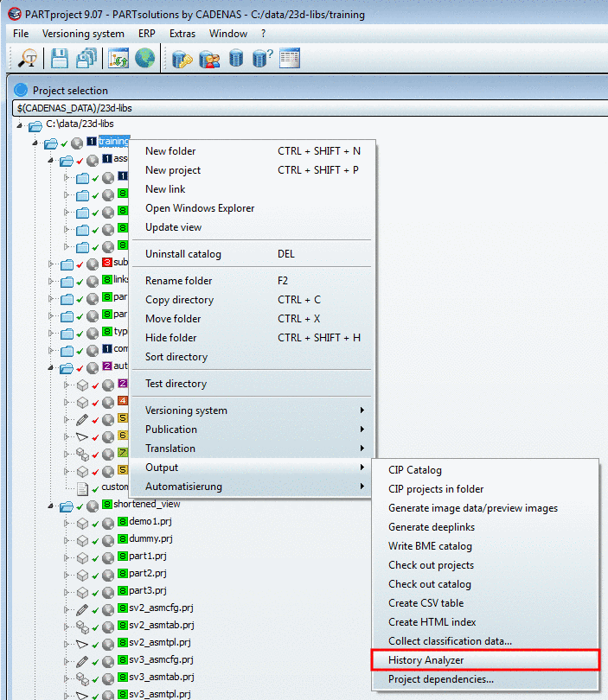Image resolution: width=608 pixels, height=700 pixels.
Task: Open the Versioning system menu in menu bar
Action: [83, 34]
